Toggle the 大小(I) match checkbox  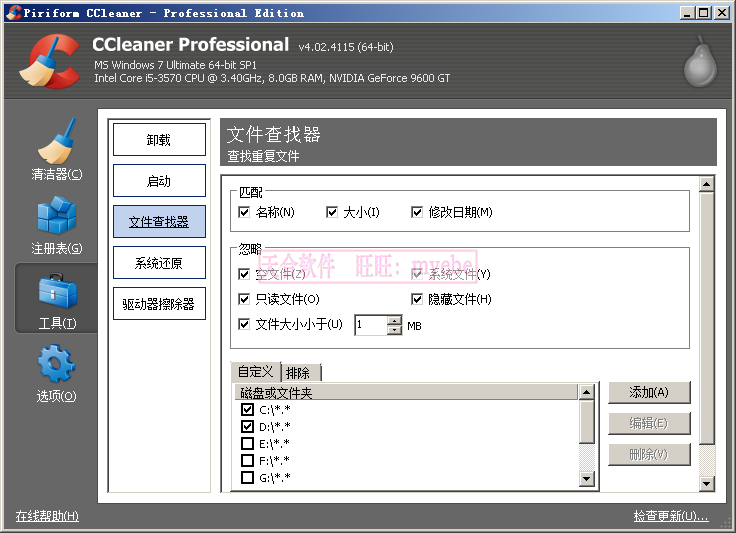click(332, 212)
